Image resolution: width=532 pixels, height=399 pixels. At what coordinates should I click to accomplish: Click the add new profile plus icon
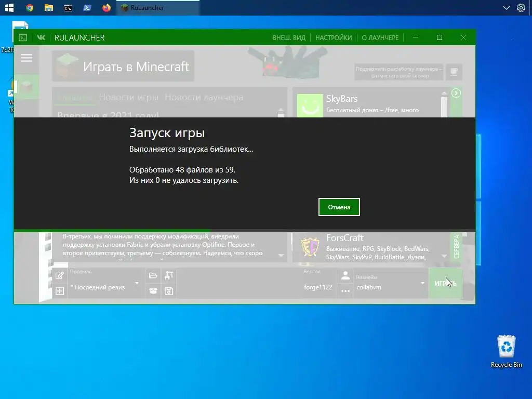(x=60, y=291)
